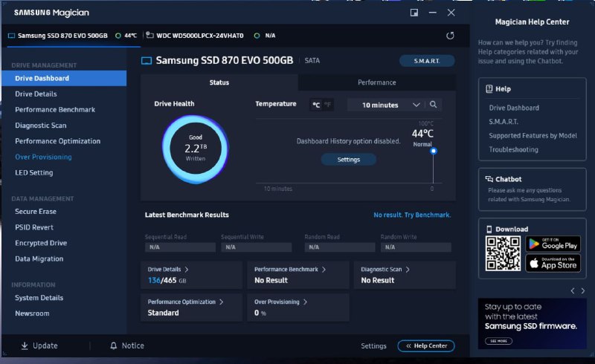Click dashboard history Settings button
Screen dimensions: 595x364
(x=348, y=160)
